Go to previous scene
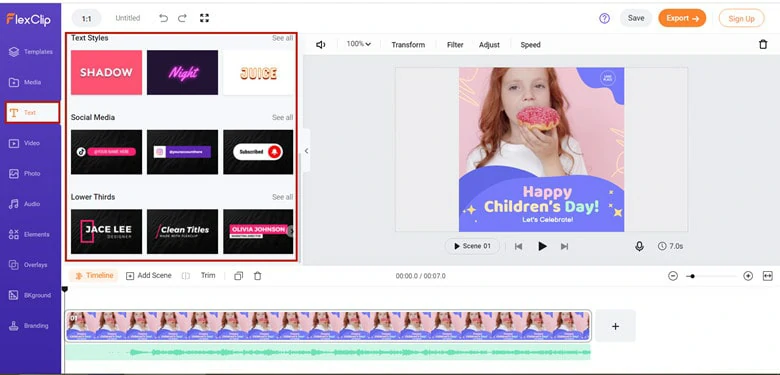The height and width of the screenshot is (375, 780). (x=518, y=246)
